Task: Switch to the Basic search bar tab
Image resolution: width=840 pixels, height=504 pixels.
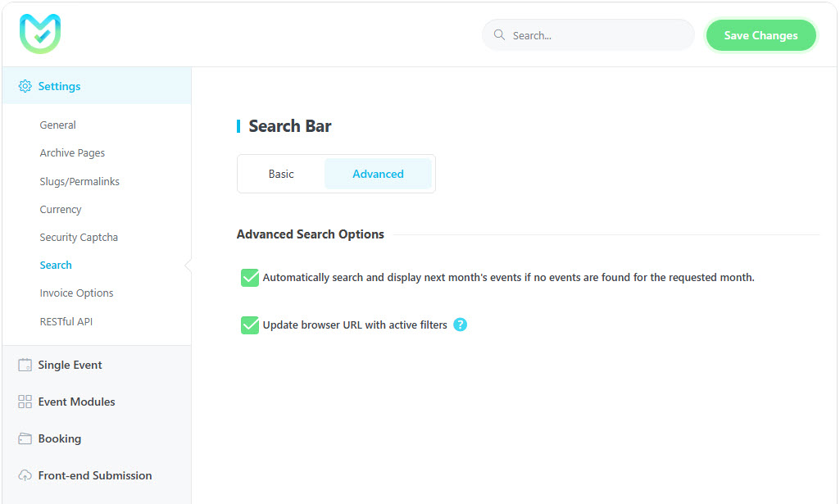Action: [x=281, y=174]
